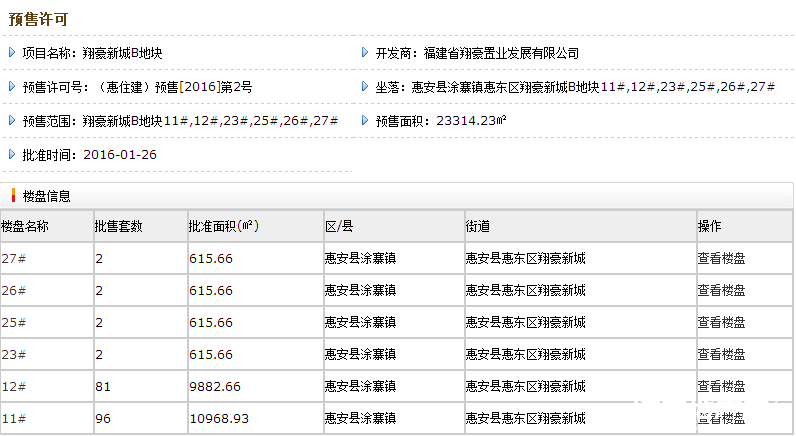Screen dimensions: 796x436
Task: Click the arrow icon beside 预售面积
Action: (365, 121)
